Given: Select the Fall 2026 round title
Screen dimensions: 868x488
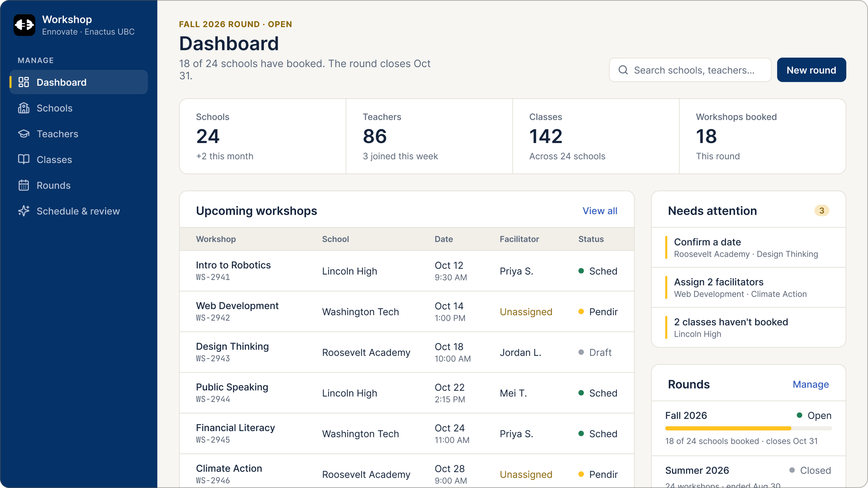Looking at the screenshot, I should [x=686, y=415].
